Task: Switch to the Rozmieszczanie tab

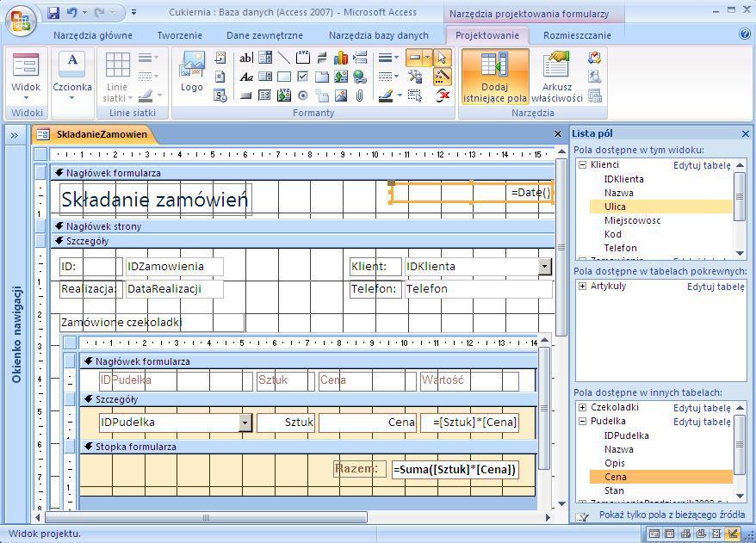Action: (577, 35)
